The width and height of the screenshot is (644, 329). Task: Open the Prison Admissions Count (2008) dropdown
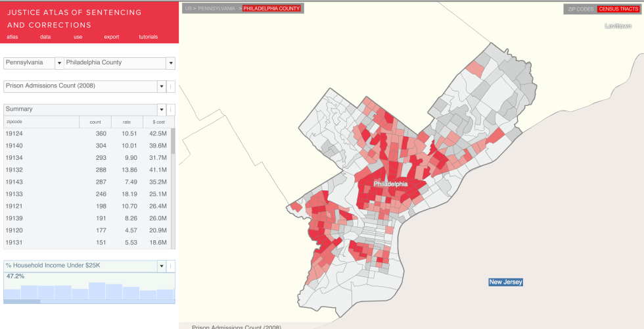(162, 86)
